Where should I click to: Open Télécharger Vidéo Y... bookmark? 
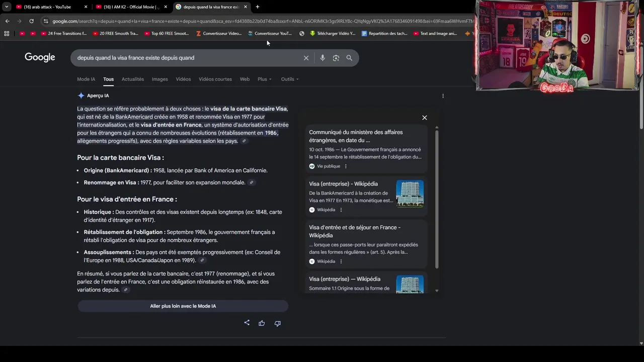coord(333,34)
